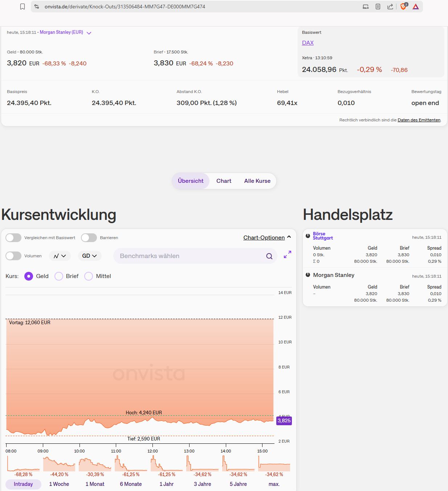Follow the Daten des Emittenten link
The width and height of the screenshot is (448, 491).
419,120
